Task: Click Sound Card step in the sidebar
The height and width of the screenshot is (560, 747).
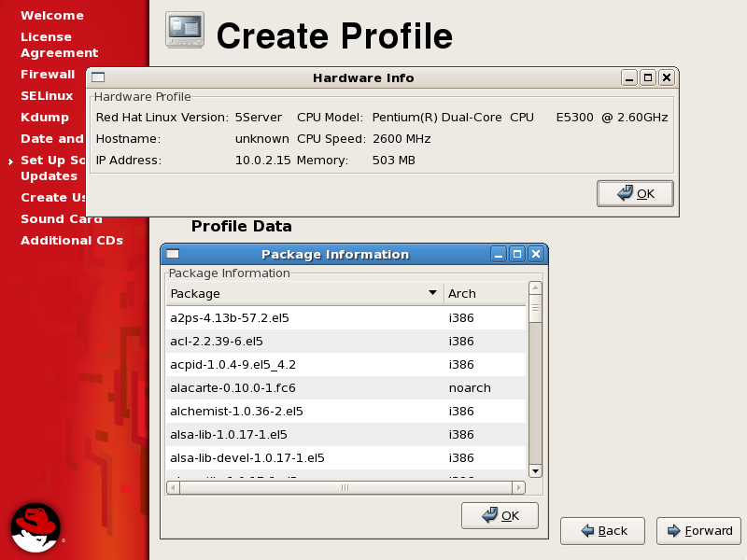Action: coord(61,218)
